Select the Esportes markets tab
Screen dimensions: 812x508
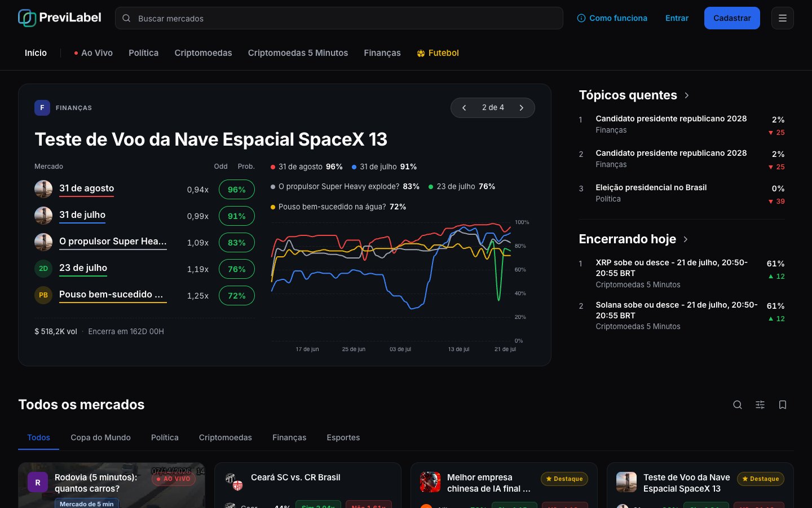click(343, 437)
